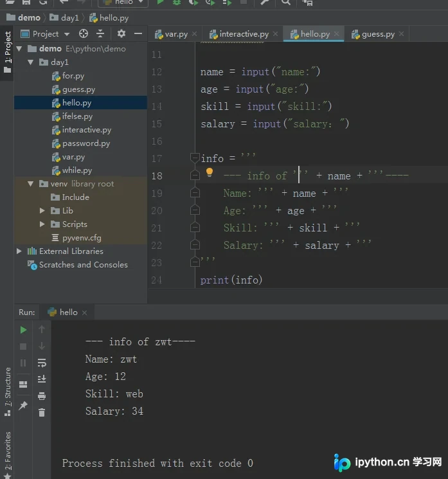Screen dimensions: 448x479
Task: Select guess.py in the project tree
Action: click(78, 89)
